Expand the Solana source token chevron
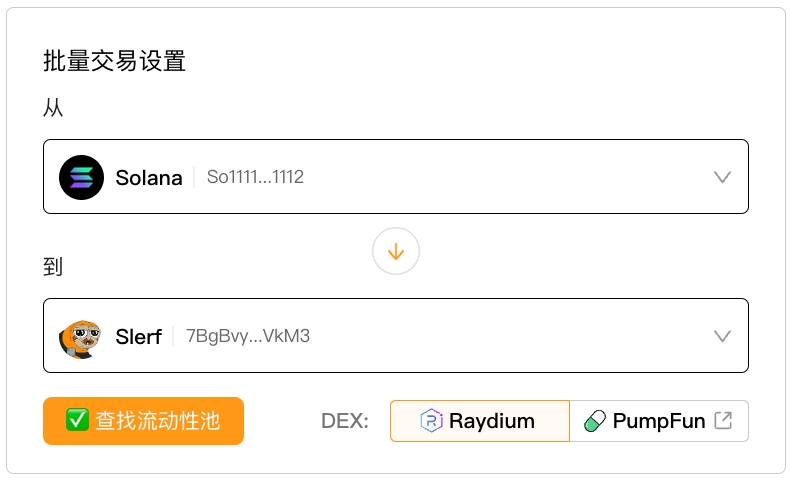The image size is (790, 480). 723,177
